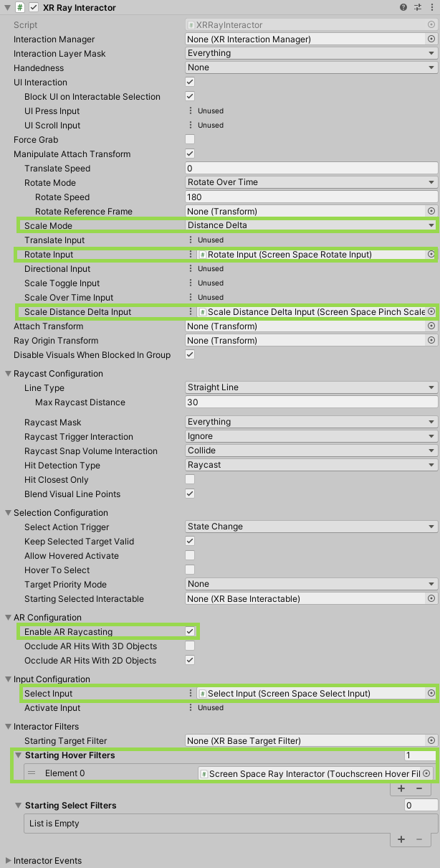Enable the Force Grab checkbox
The height and width of the screenshot is (868, 440).
(190, 140)
